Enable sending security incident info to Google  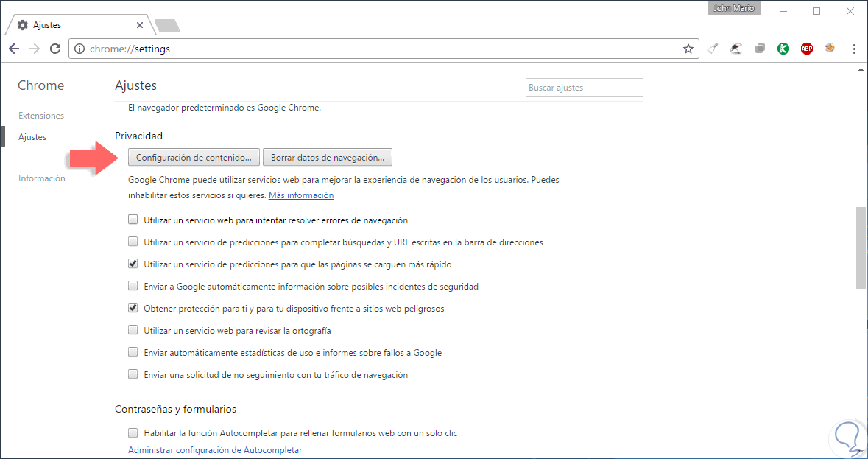pyautogui.click(x=133, y=287)
